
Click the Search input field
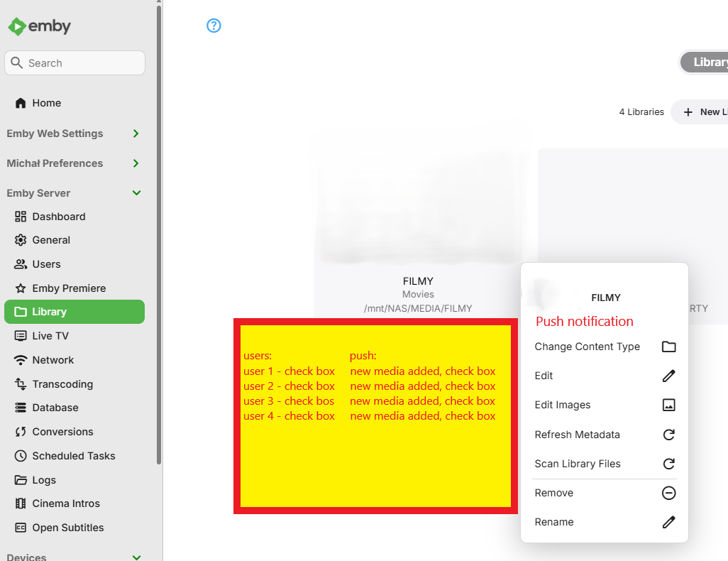point(75,62)
